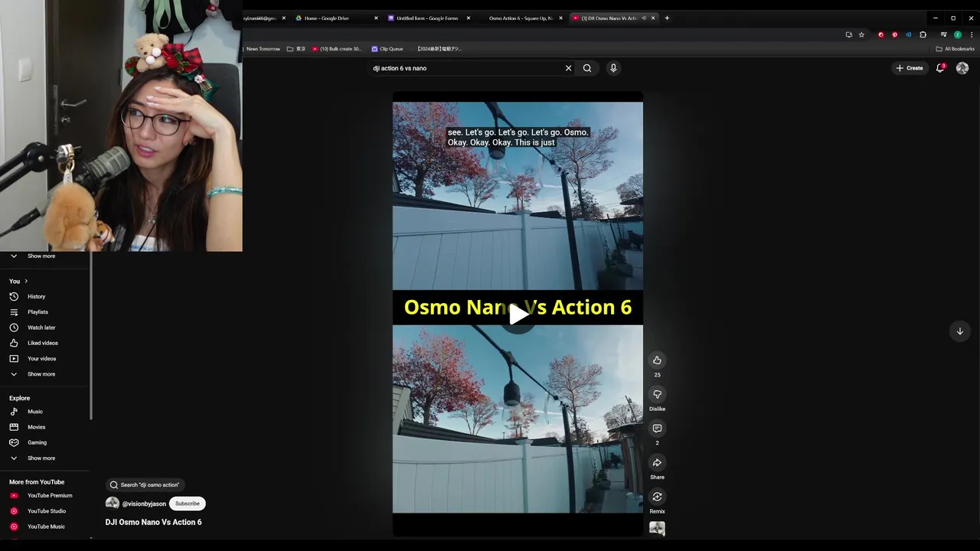Open the 東京 bookmarks folder
Viewport: 980px width, 551px height.
[x=296, y=49]
